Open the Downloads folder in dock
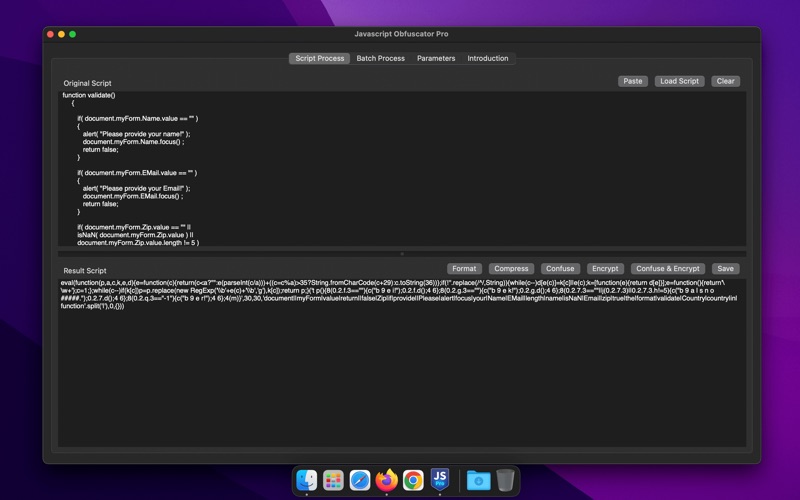Screen dimensions: 800x500 (479, 480)
